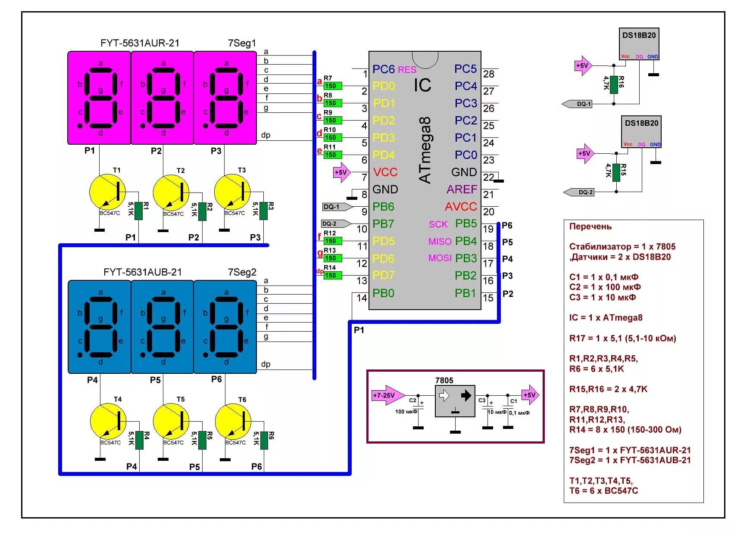Click the MISO label
The height and width of the screenshot is (534, 756).
tap(440, 242)
